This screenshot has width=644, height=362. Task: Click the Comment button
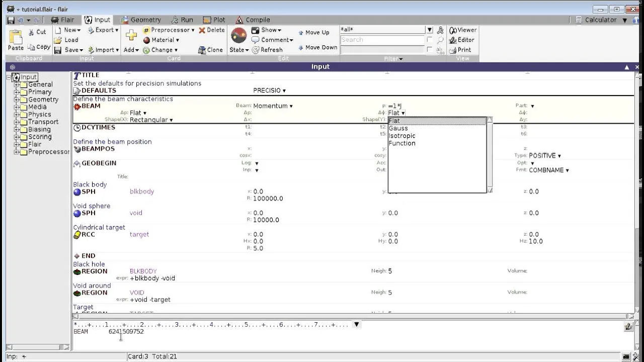(x=272, y=40)
